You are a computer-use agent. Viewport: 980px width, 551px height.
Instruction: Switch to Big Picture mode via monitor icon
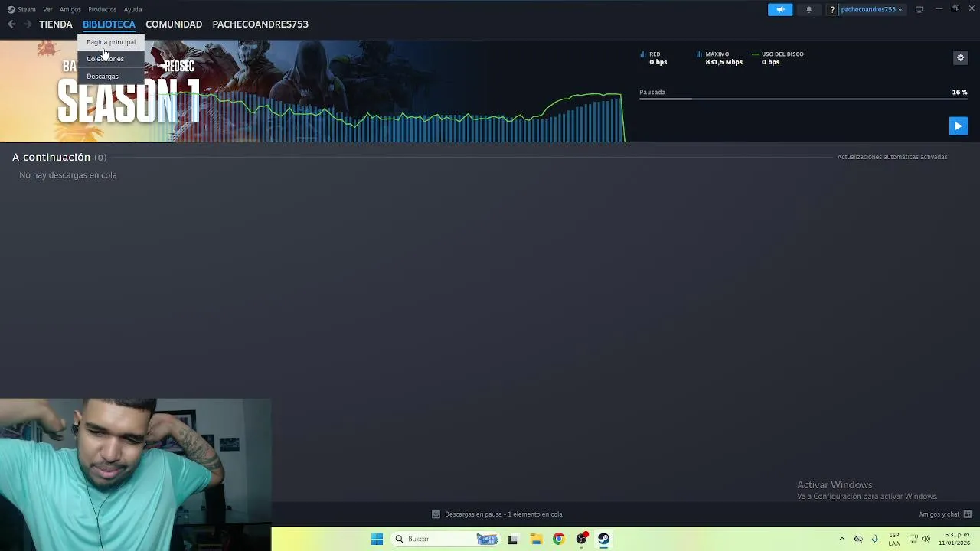click(x=919, y=9)
